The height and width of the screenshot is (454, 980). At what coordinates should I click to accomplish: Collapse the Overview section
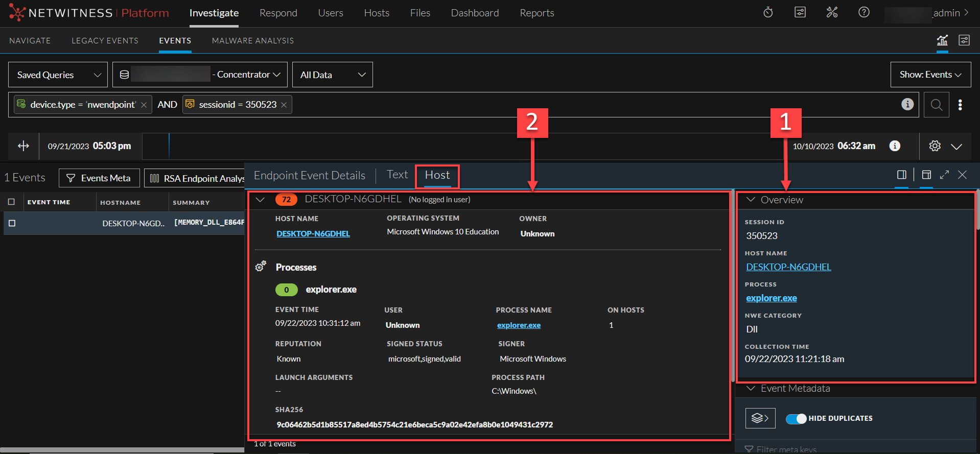[x=751, y=200]
